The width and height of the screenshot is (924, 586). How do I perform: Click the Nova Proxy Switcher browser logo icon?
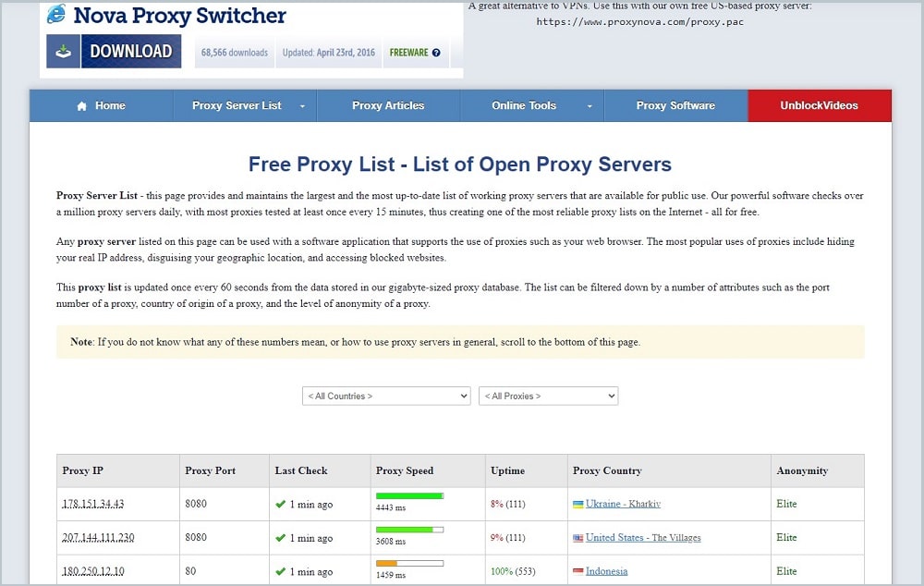(x=56, y=14)
